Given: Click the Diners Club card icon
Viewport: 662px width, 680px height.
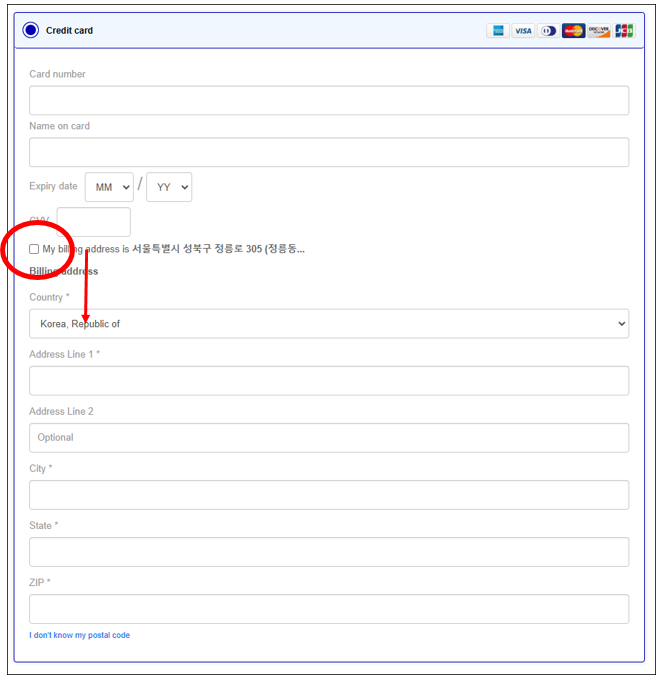Looking at the screenshot, I should 548,31.
